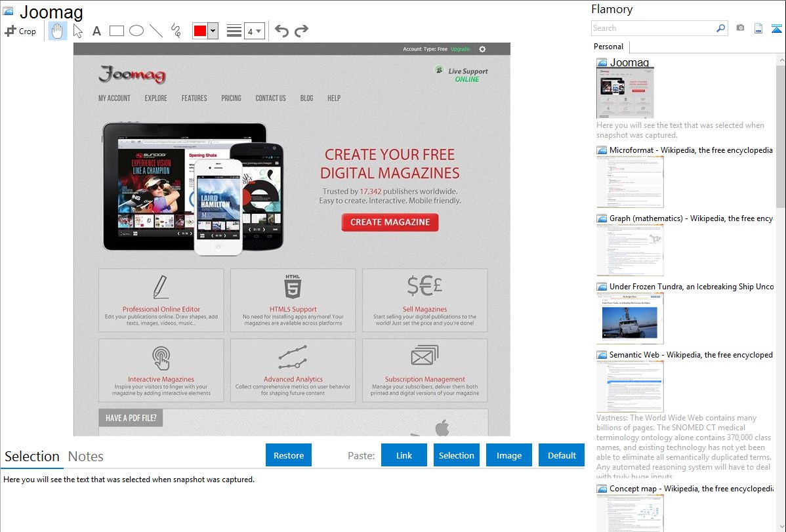Capture a new snapshot with camera icon
This screenshot has width=786, height=532.
click(x=740, y=28)
